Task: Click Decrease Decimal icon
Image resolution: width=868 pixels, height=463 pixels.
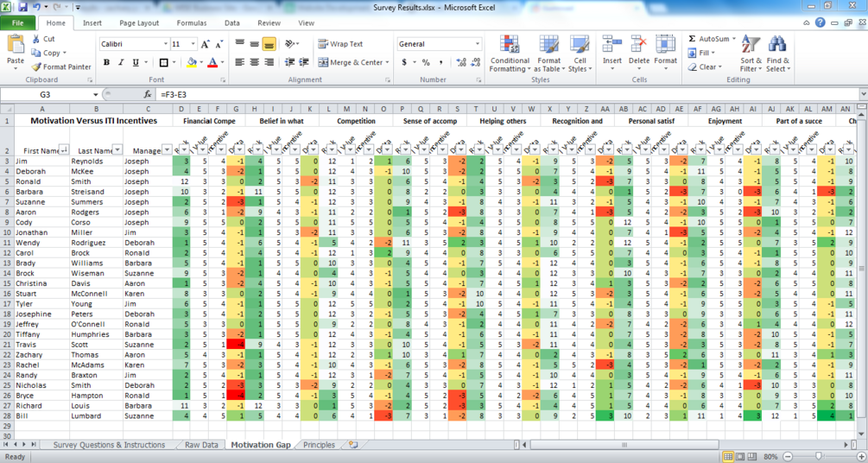Action: [476, 62]
